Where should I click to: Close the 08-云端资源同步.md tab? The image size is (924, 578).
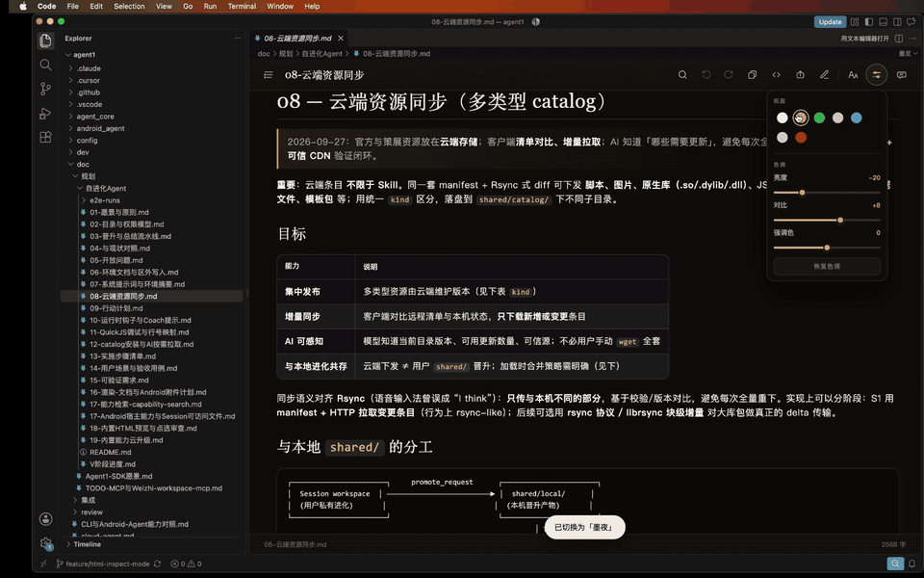point(341,39)
